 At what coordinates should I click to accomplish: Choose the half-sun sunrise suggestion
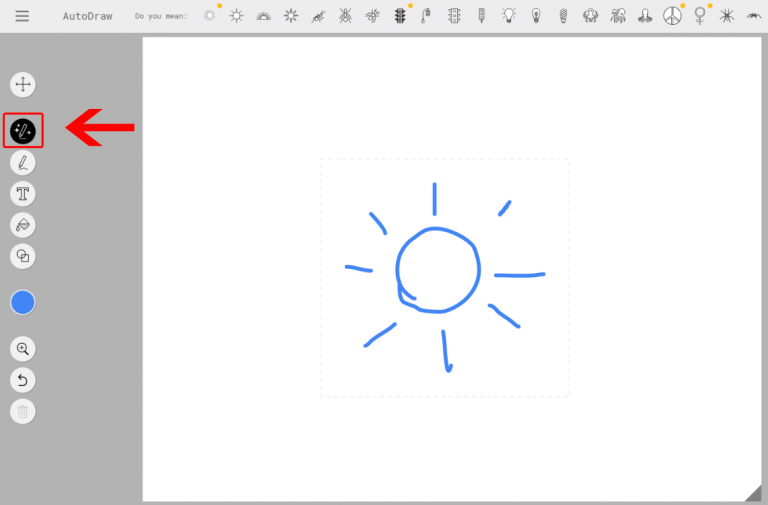tap(264, 16)
